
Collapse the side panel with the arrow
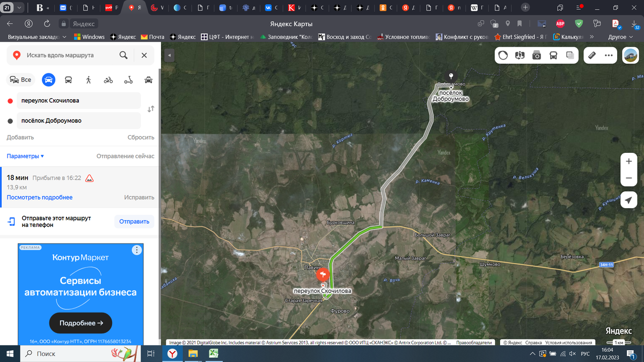tap(170, 56)
